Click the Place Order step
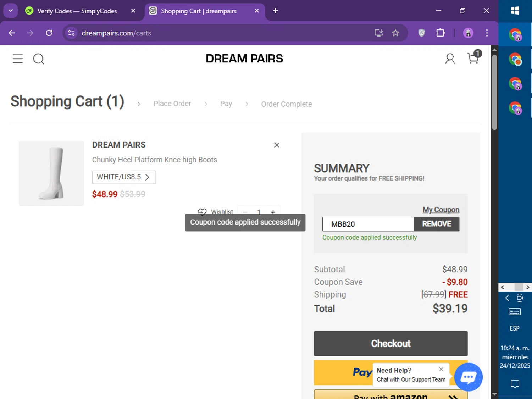Image resolution: width=532 pixels, height=399 pixels. click(172, 104)
